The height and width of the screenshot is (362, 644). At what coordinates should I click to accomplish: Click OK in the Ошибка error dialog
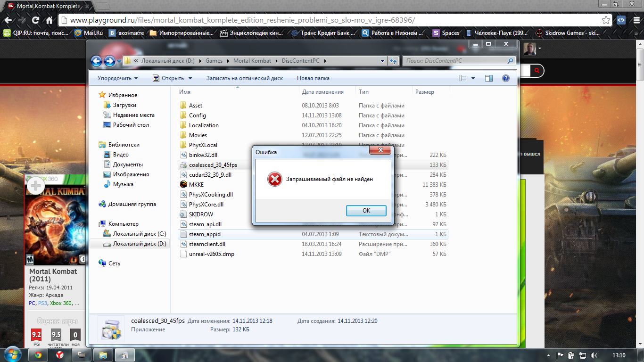point(366,211)
